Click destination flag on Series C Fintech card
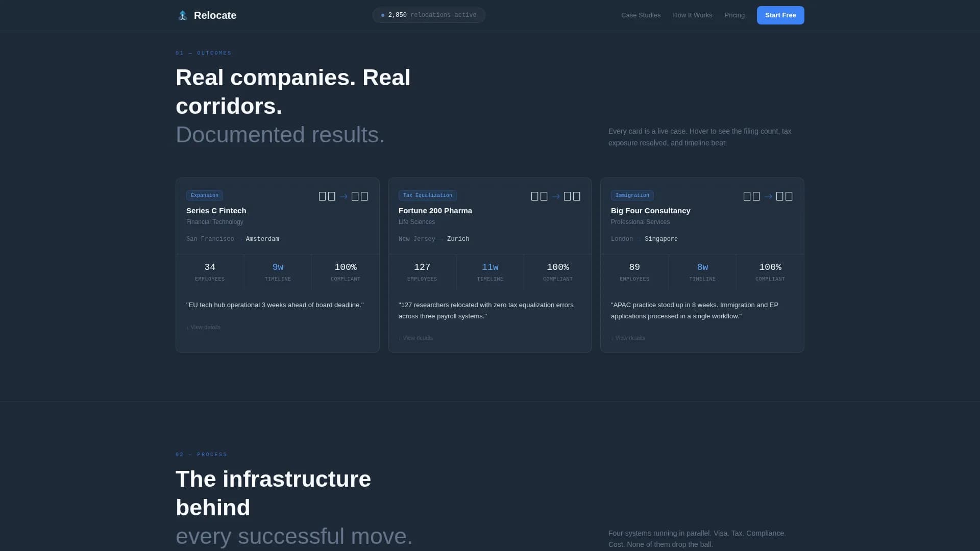The height and width of the screenshot is (551, 980). 360,196
